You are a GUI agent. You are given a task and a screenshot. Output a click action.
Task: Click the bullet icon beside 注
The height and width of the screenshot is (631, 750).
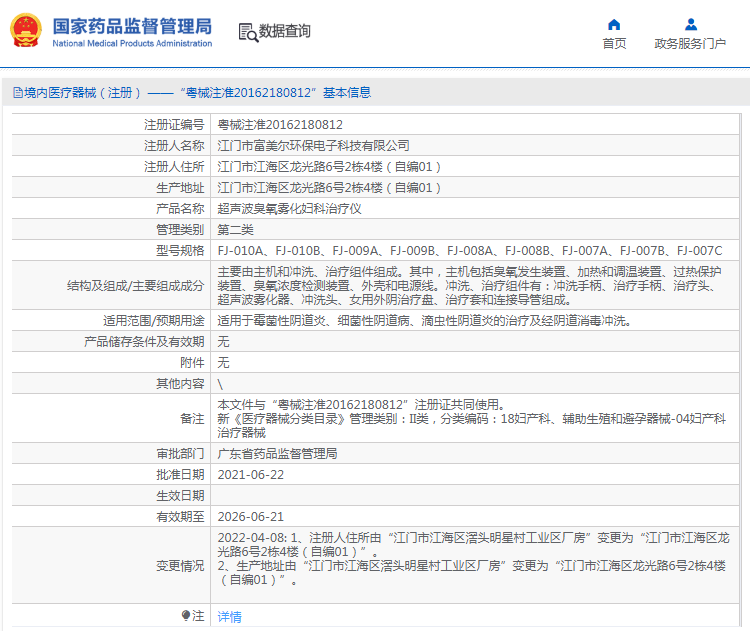[x=186, y=615]
